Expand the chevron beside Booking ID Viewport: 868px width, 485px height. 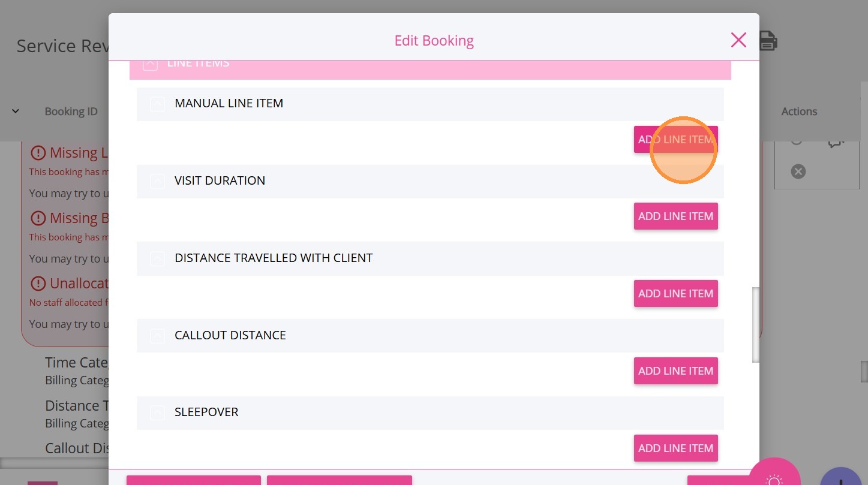pyautogui.click(x=16, y=111)
